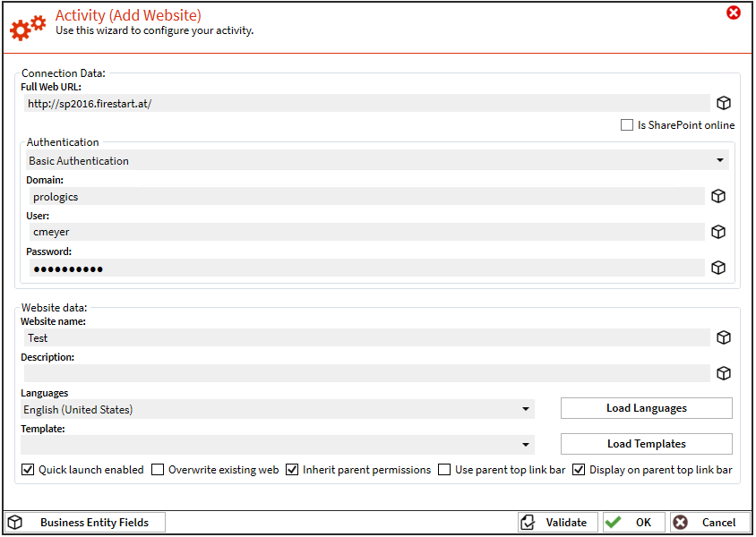Open the cube icon beside Website name
756x537 pixels.
click(724, 337)
